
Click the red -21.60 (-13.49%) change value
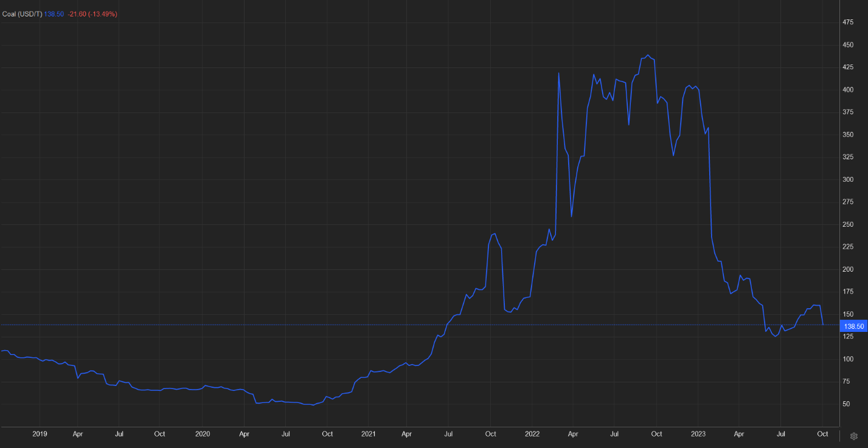coord(92,14)
